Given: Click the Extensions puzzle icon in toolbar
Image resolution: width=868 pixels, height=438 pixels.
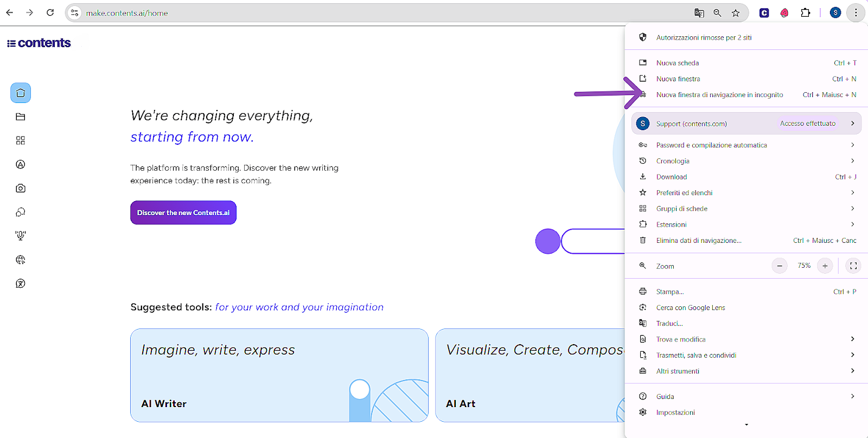Looking at the screenshot, I should [x=806, y=13].
